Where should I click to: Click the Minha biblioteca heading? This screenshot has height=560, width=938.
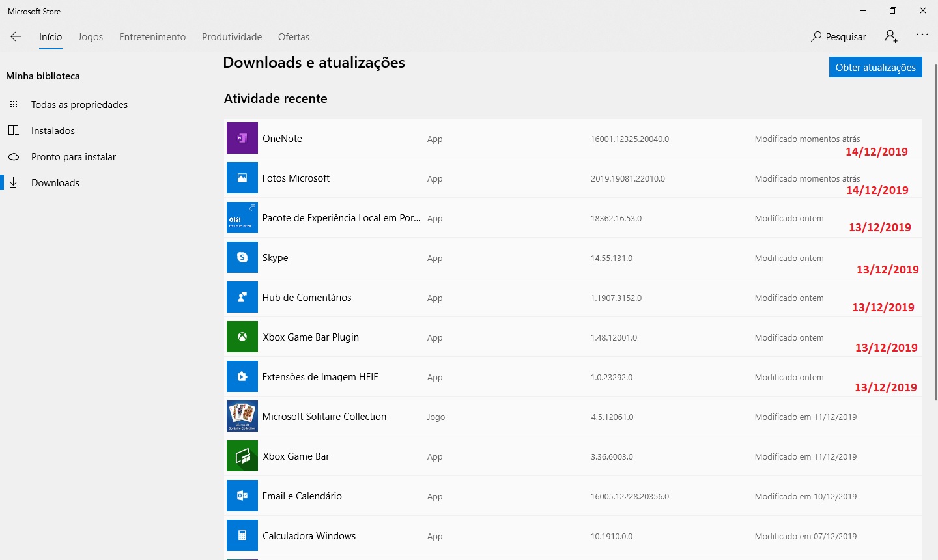pos(43,76)
